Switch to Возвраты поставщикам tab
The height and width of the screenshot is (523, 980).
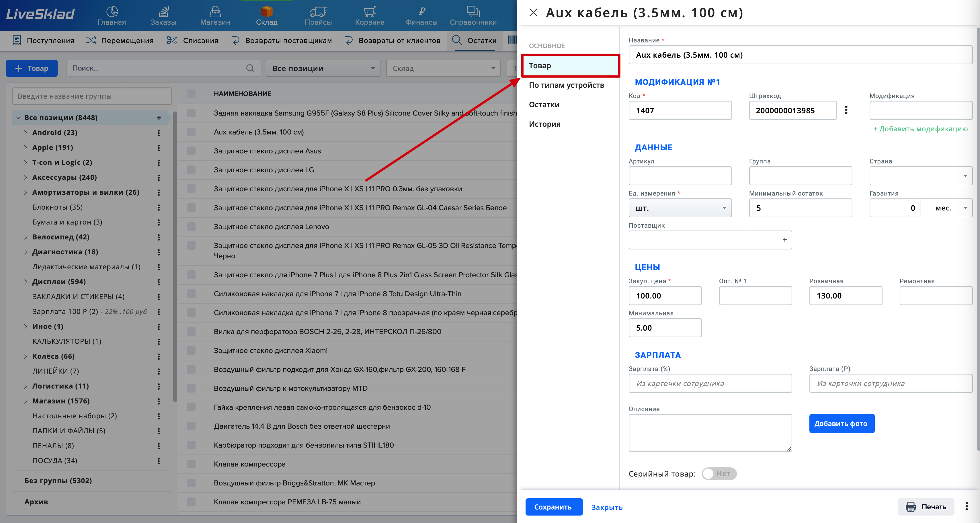282,40
